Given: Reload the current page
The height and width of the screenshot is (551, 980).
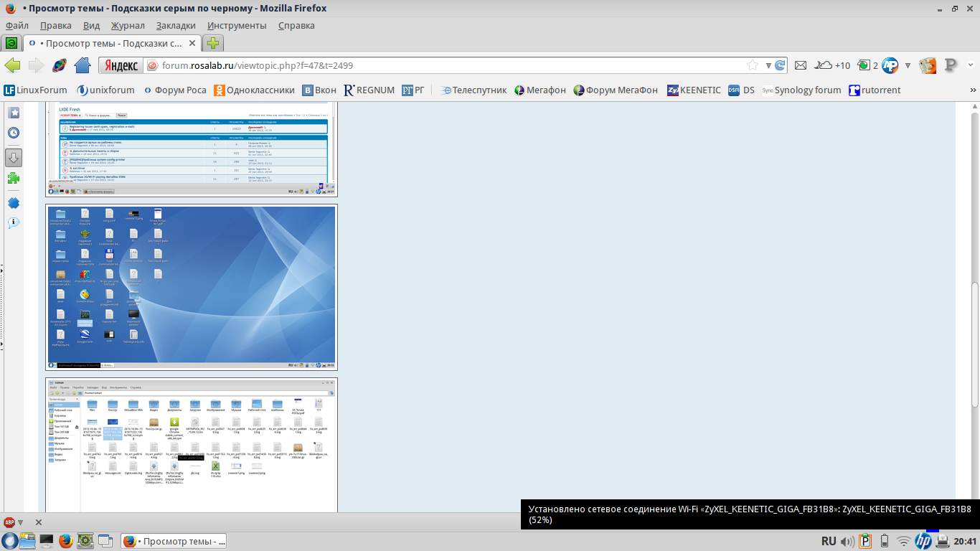Looking at the screenshot, I should [780, 65].
